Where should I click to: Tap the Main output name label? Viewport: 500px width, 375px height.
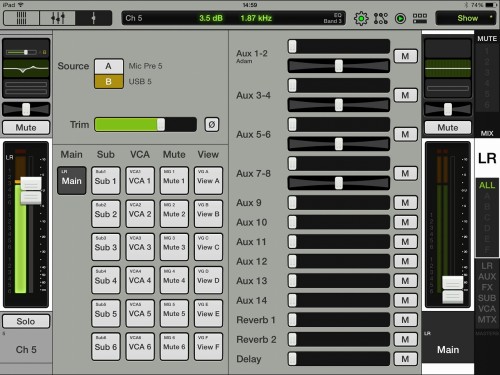(x=448, y=350)
